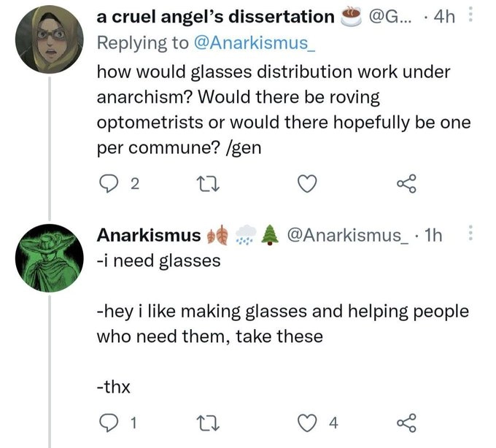The width and height of the screenshot is (496, 448).
Task: Like the glasses distribution question tweet
Action: pos(308,186)
